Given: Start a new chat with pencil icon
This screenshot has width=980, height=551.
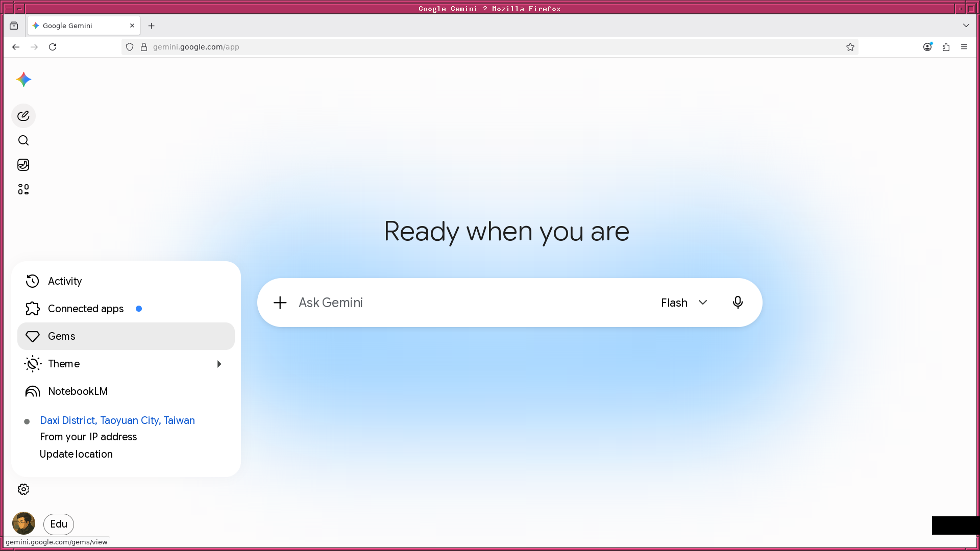Looking at the screenshot, I should [23, 116].
